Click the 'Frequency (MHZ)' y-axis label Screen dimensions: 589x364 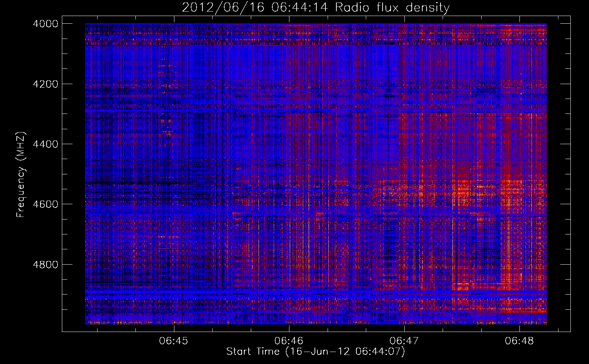coord(21,175)
